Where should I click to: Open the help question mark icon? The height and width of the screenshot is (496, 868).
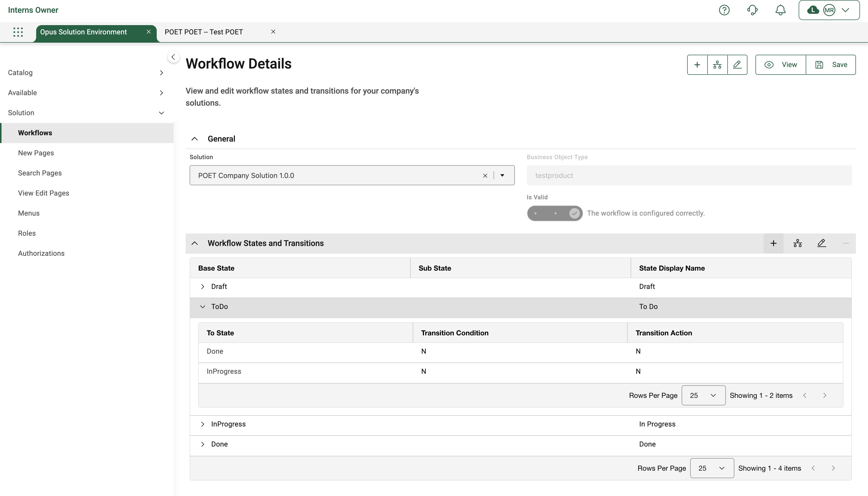(x=724, y=10)
